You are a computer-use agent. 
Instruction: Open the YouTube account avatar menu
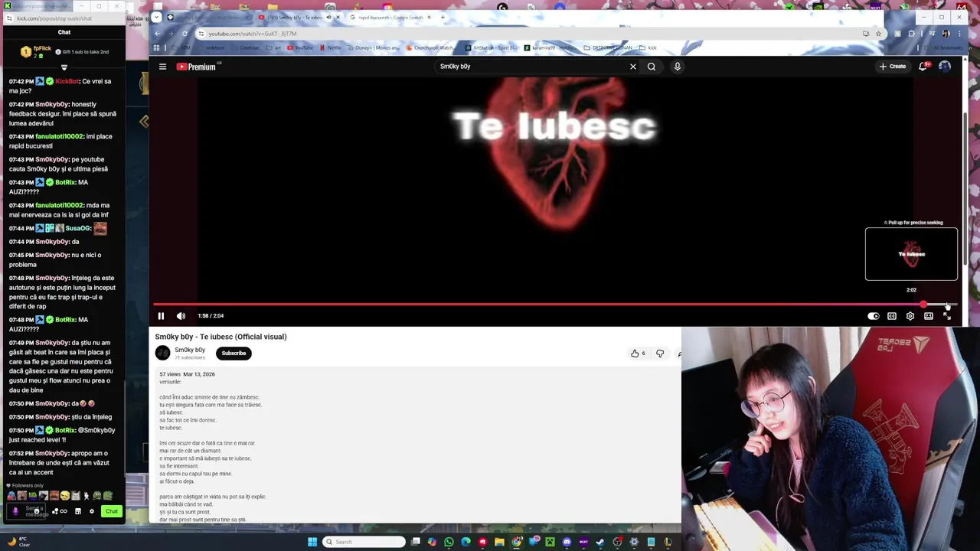pos(945,67)
